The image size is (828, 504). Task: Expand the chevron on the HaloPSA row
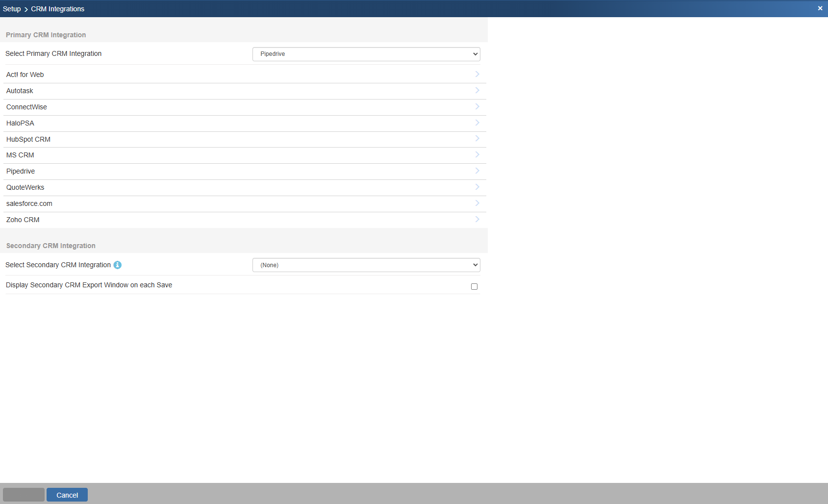477,123
